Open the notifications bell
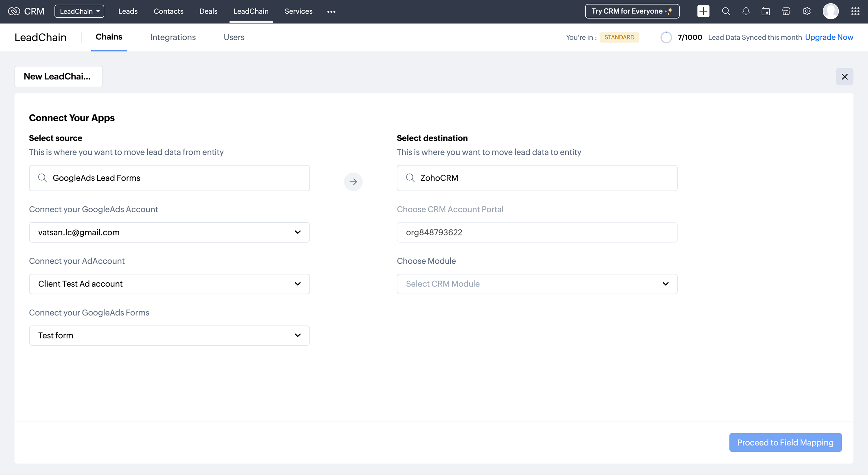Viewport: 868px width, 475px height. [x=746, y=11]
